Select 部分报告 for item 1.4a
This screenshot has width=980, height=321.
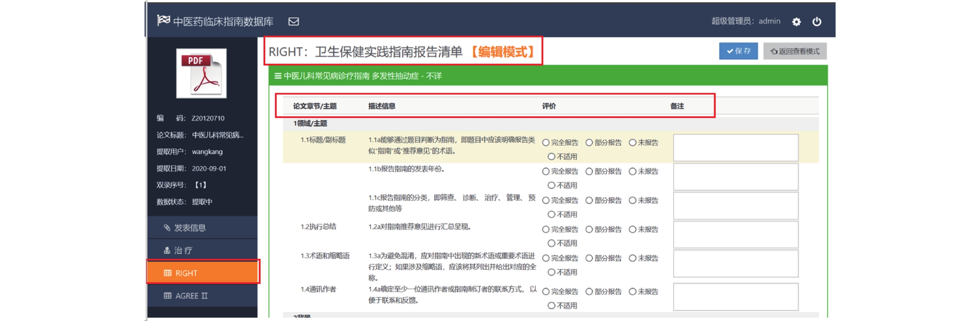coord(589,292)
